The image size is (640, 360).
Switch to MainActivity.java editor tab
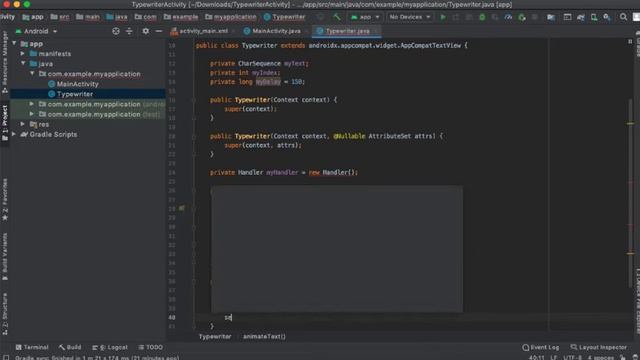tap(276, 31)
